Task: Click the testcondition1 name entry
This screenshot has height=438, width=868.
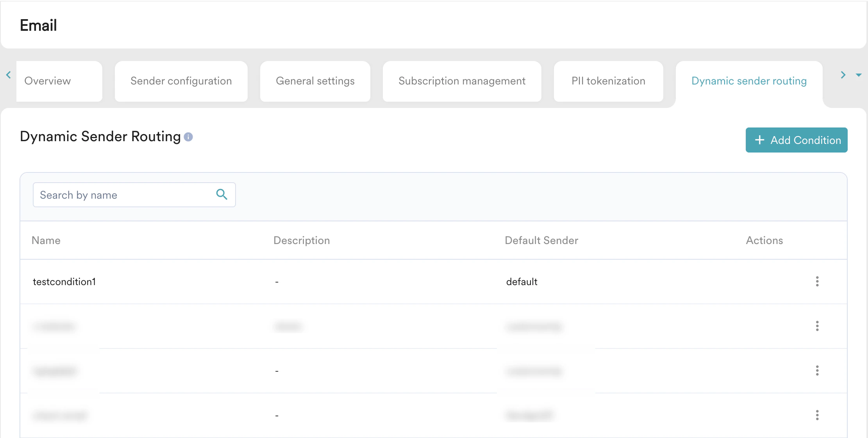Action: (x=64, y=282)
